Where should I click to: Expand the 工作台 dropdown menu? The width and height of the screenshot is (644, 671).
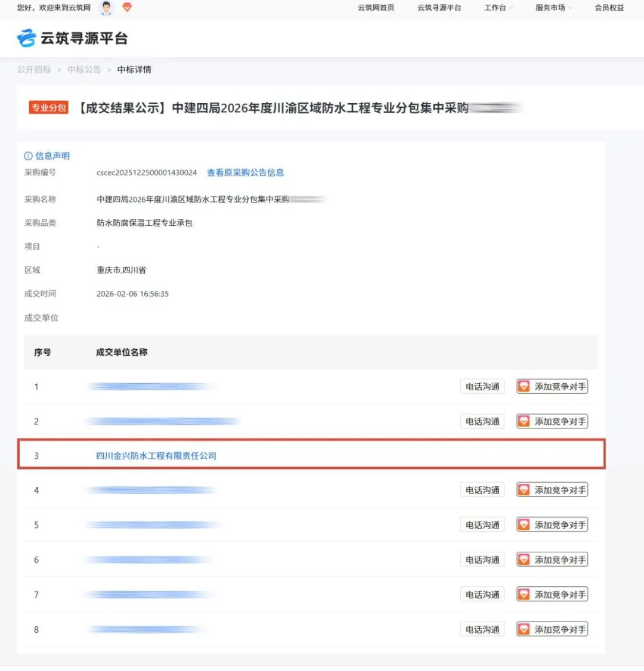pos(494,8)
